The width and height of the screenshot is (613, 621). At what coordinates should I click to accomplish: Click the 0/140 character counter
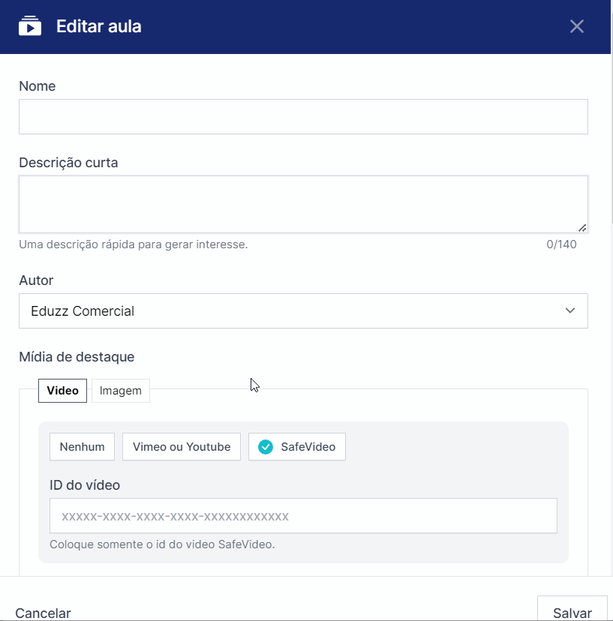point(561,244)
